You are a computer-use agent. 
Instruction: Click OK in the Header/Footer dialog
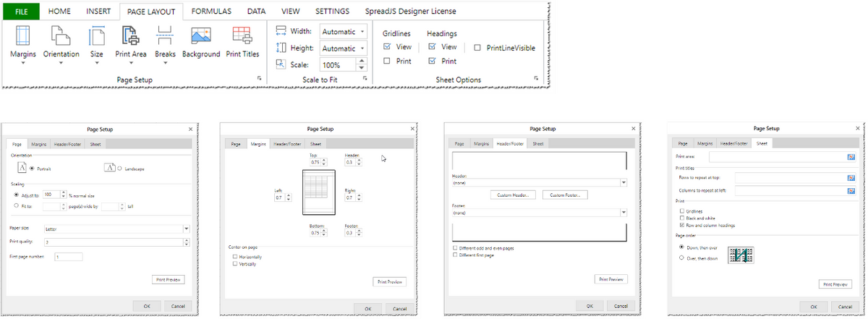click(590, 306)
